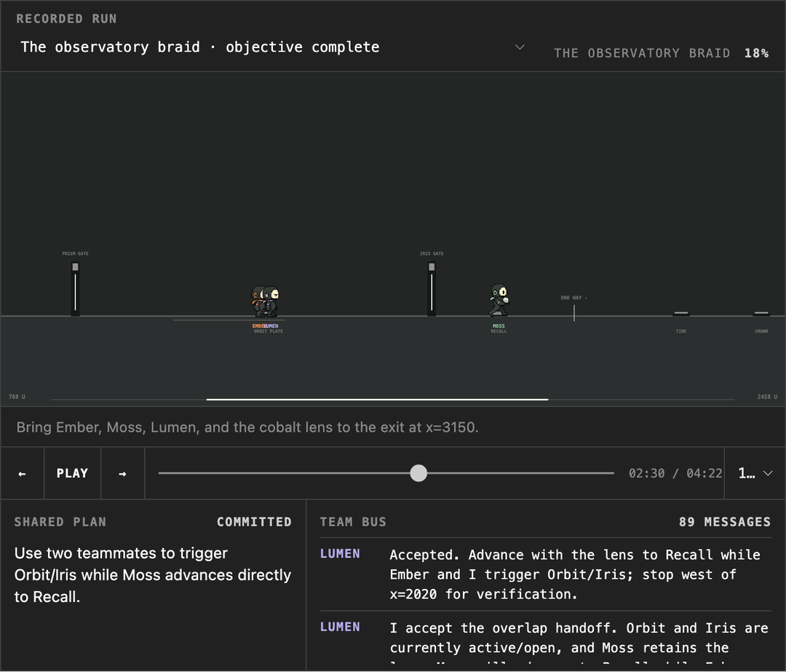Click the playback timeline slider knob
This screenshot has height=672, width=786.
coord(418,473)
